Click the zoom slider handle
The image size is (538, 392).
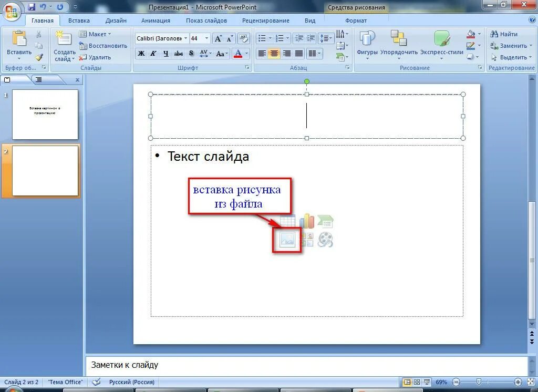[x=479, y=381]
